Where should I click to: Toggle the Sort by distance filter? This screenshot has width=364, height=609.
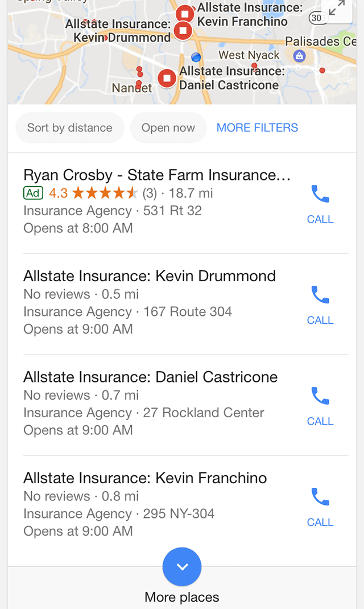[x=69, y=127]
